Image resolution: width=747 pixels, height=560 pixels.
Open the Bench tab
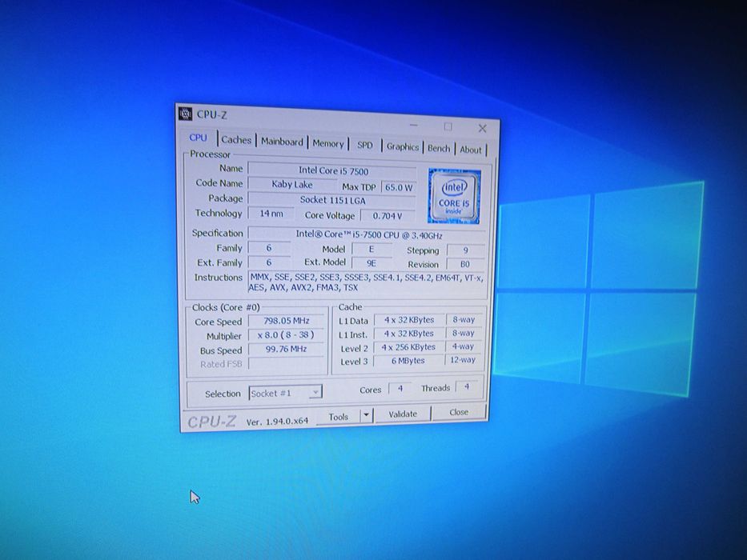pos(439,148)
